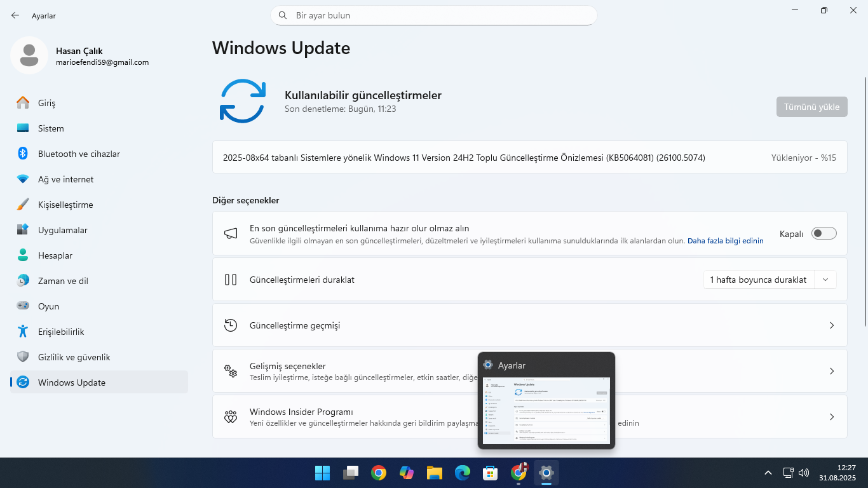
Task: Click the Son denetleme: Bugün, 11:23 text
Action: pyautogui.click(x=341, y=109)
